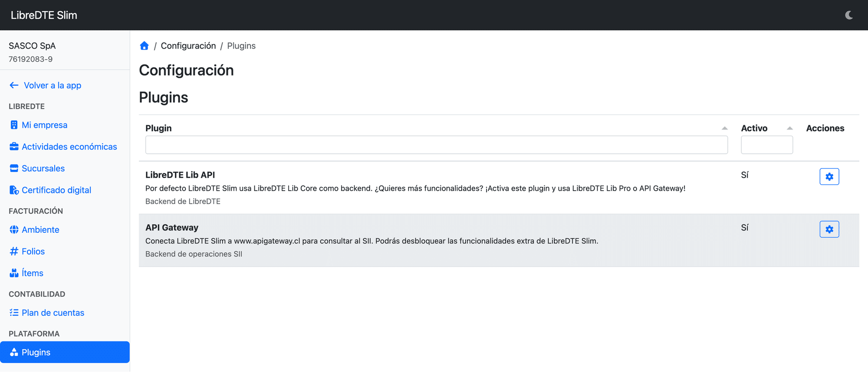This screenshot has height=377, width=868.
Task: Click the home breadcrumb icon
Action: pos(145,46)
